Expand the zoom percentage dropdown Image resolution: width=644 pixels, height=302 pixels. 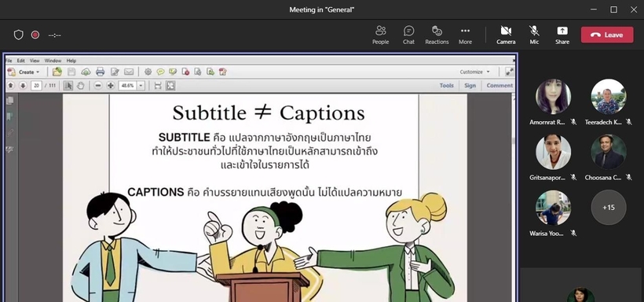[141, 86]
